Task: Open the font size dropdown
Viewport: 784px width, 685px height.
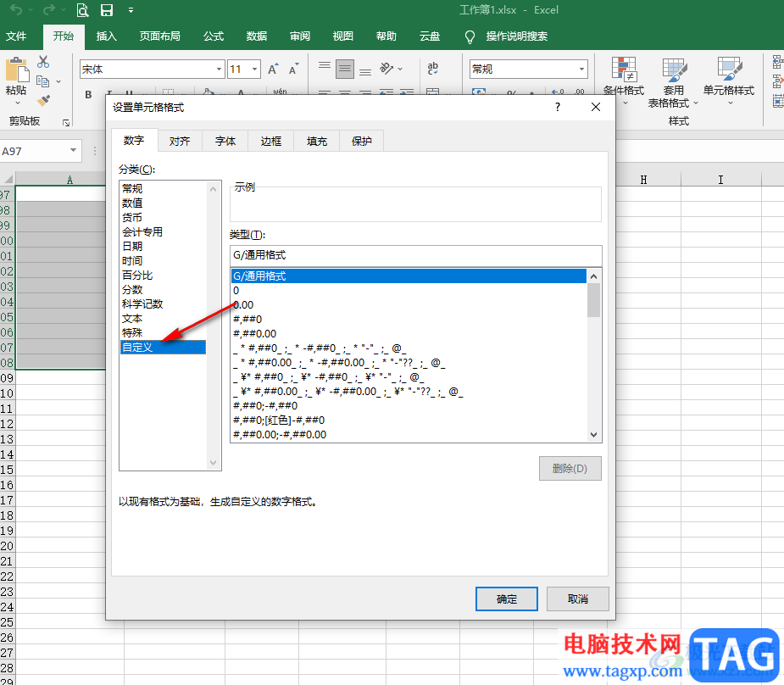Action: [x=254, y=69]
